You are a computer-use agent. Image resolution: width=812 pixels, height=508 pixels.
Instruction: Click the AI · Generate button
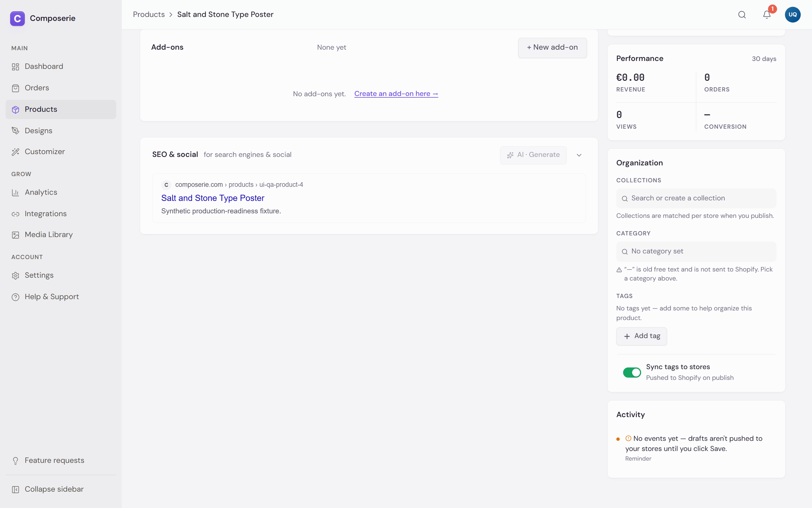click(533, 155)
